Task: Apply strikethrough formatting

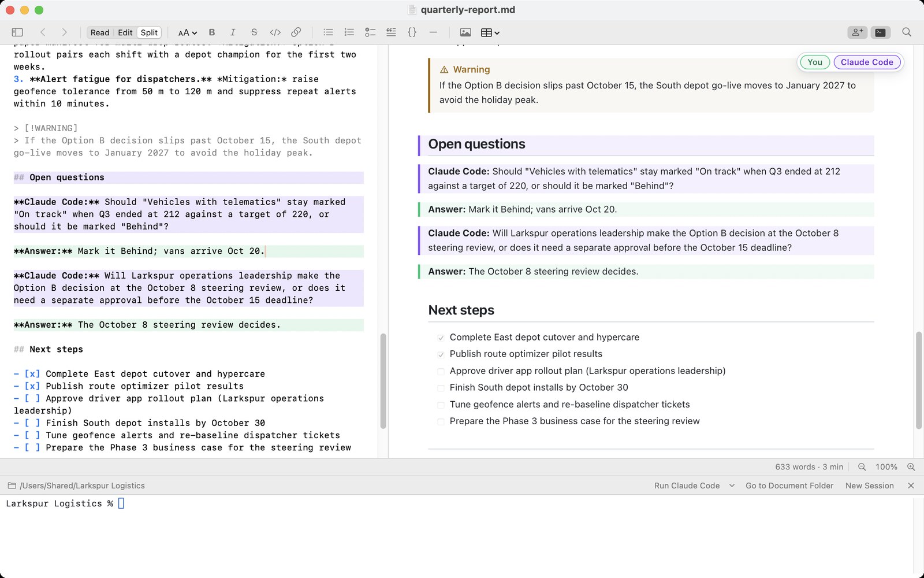Action: pyautogui.click(x=254, y=32)
